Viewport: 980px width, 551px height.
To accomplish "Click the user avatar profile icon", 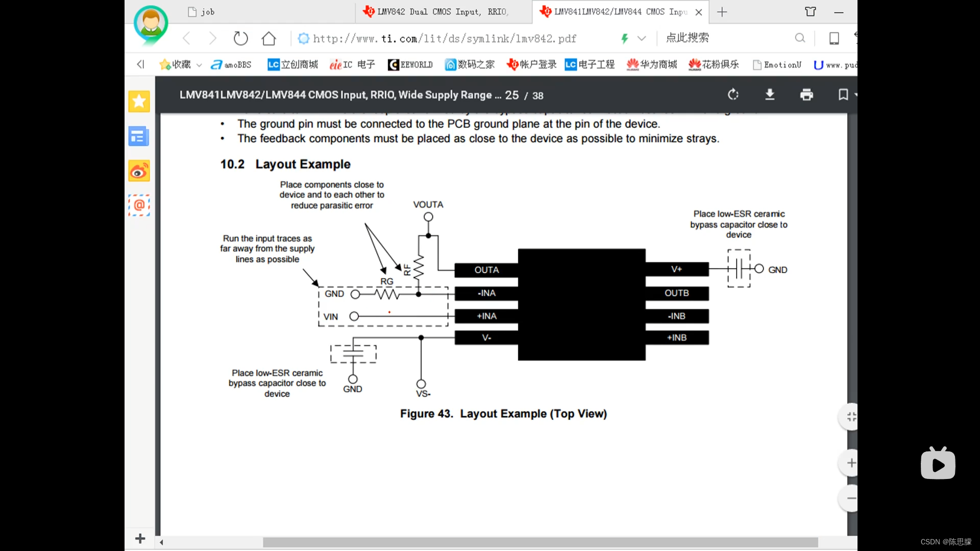I will pyautogui.click(x=151, y=24).
